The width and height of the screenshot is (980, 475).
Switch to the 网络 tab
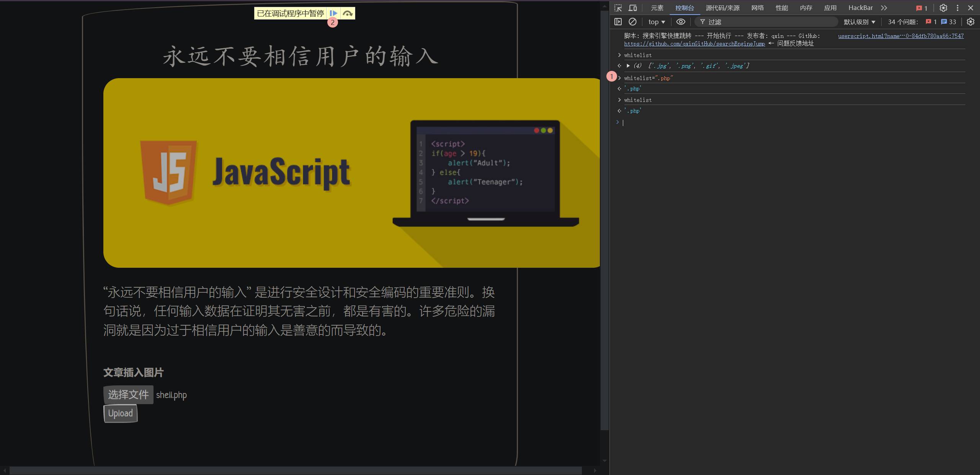pos(757,8)
